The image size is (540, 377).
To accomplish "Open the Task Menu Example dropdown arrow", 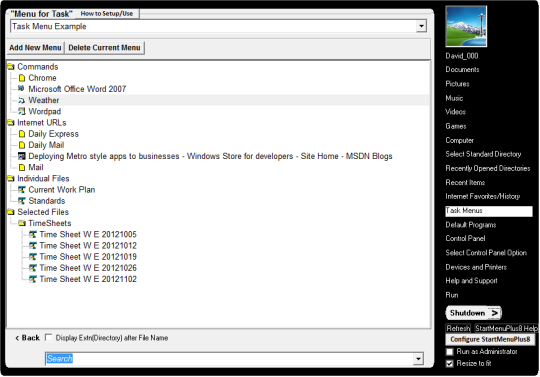I will (x=421, y=26).
